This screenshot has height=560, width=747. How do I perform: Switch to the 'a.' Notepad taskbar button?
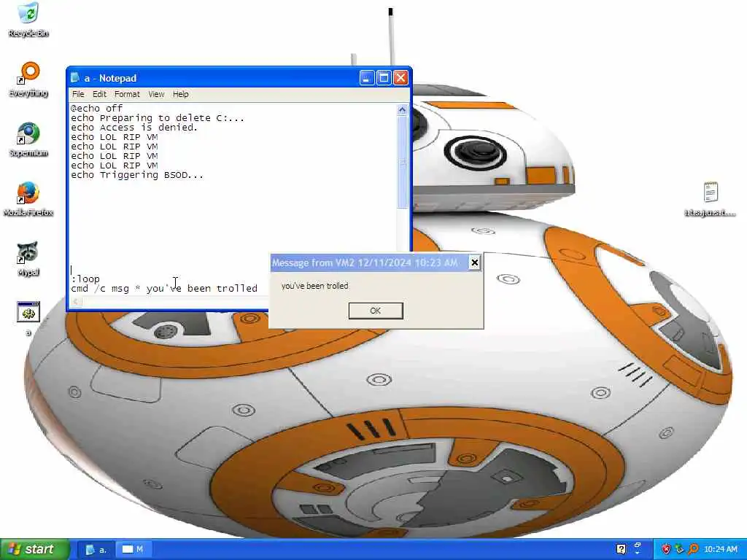click(96, 549)
